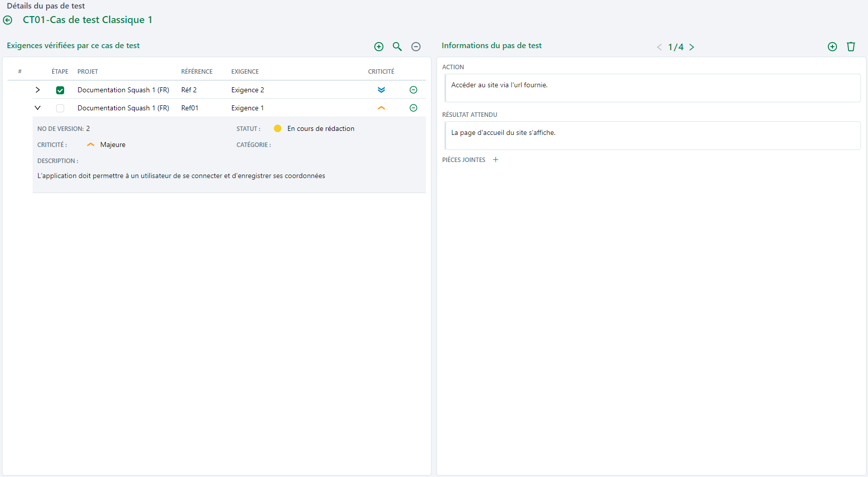Add a new test step
Viewport: 868px width, 477px height.
(832, 47)
